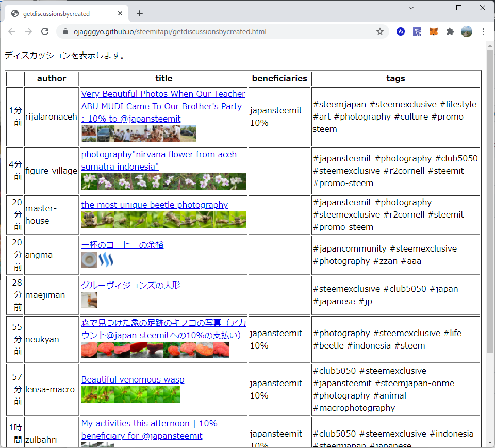Open 'My activities this afternoon' post
Viewport: 495px width, 448px height.
[150, 429]
